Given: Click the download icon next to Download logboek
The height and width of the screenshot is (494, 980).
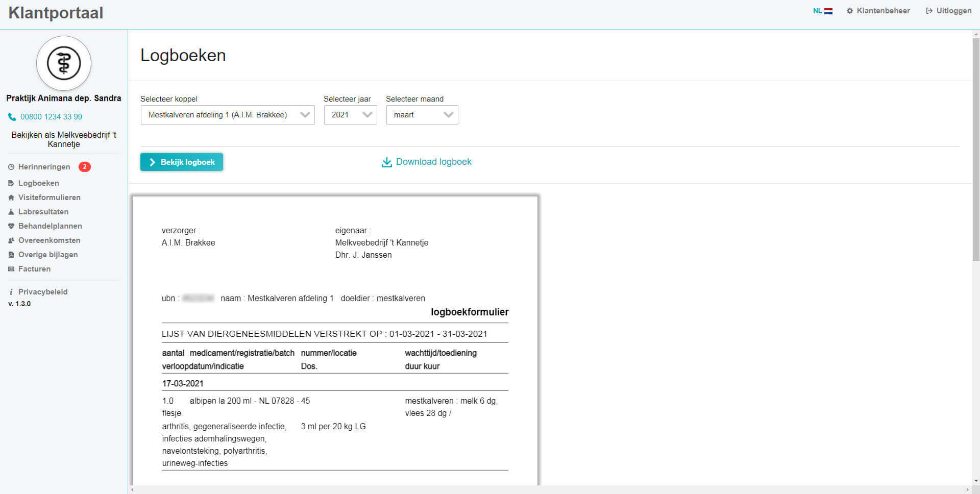Looking at the screenshot, I should pos(386,162).
